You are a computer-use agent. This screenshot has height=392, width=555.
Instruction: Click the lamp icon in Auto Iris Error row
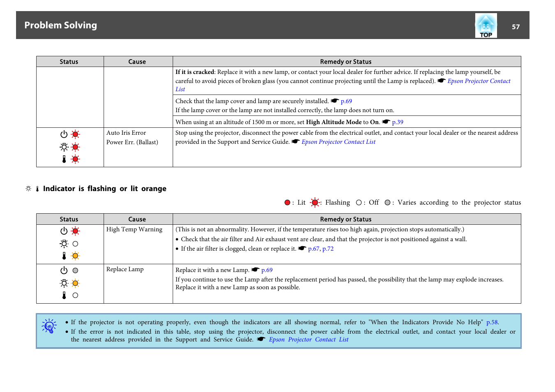pos(64,147)
